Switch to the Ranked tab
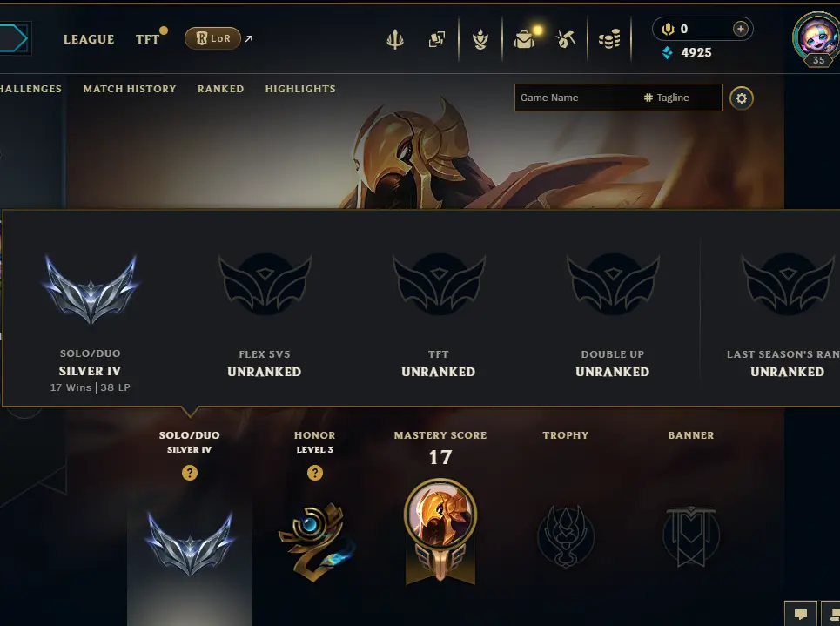Viewport: 840px width, 626px height. [x=221, y=89]
